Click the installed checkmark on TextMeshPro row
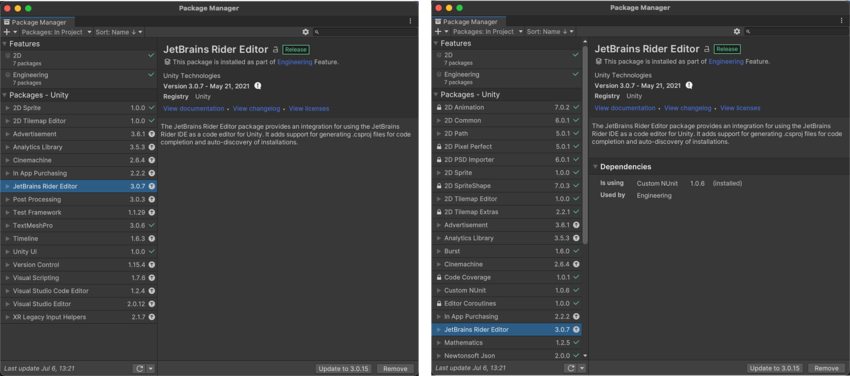This screenshot has height=376, width=850. click(x=152, y=225)
